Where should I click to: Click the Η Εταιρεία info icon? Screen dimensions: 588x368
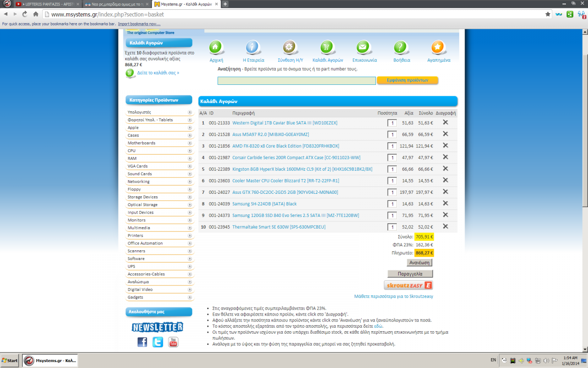coord(253,48)
